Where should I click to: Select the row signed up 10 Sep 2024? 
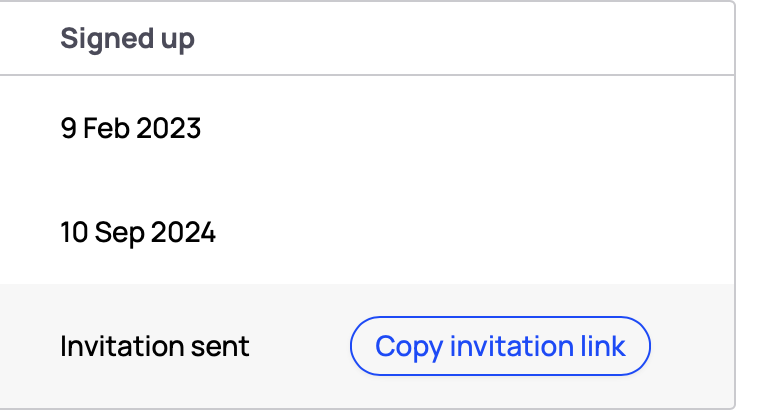(x=400, y=234)
